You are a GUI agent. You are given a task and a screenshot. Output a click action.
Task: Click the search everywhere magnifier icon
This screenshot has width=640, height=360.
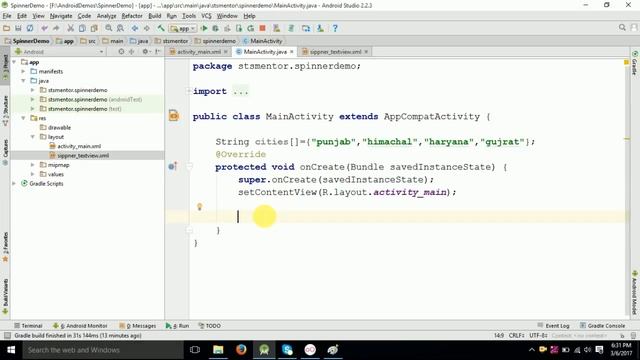coord(622,27)
